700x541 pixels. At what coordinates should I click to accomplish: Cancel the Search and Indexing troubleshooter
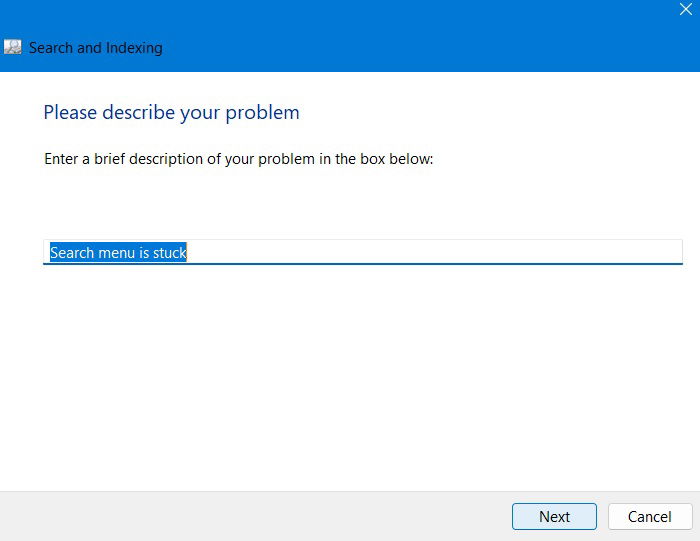[650, 516]
